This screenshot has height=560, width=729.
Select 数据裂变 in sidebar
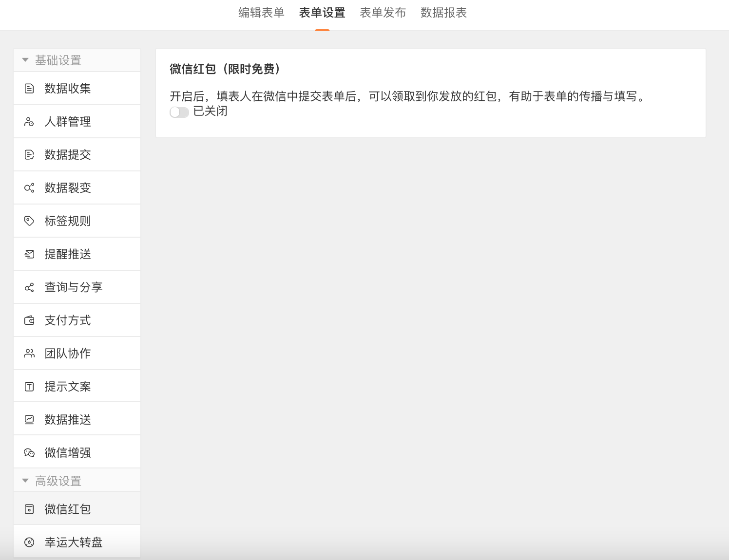(77, 187)
